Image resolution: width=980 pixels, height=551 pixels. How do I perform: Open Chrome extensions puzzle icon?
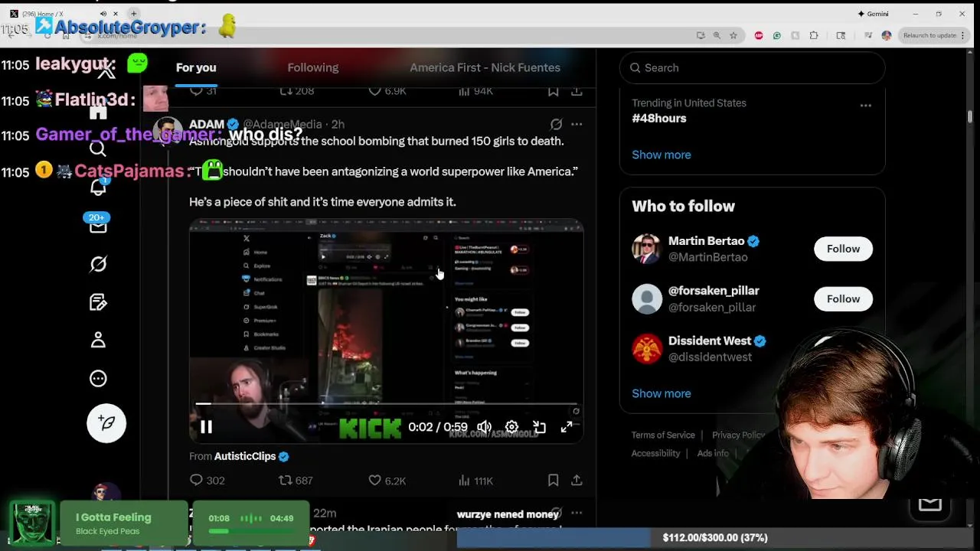coord(814,35)
